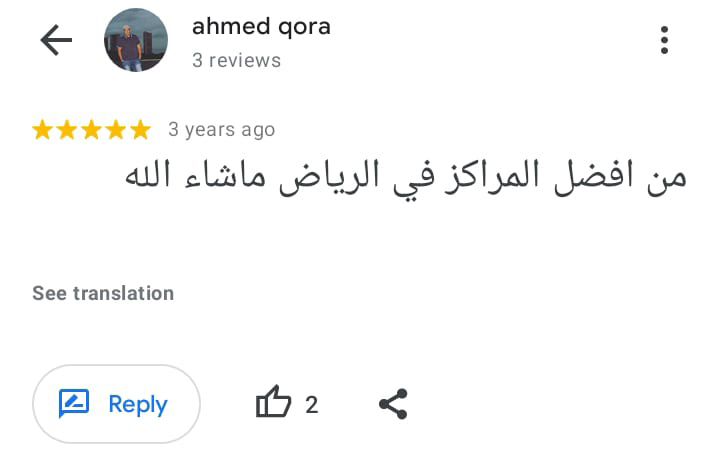Screen dimensions: 720x473
Task: Open the three-dot more options menu
Action: pyautogui.click(x=664, y=40)
